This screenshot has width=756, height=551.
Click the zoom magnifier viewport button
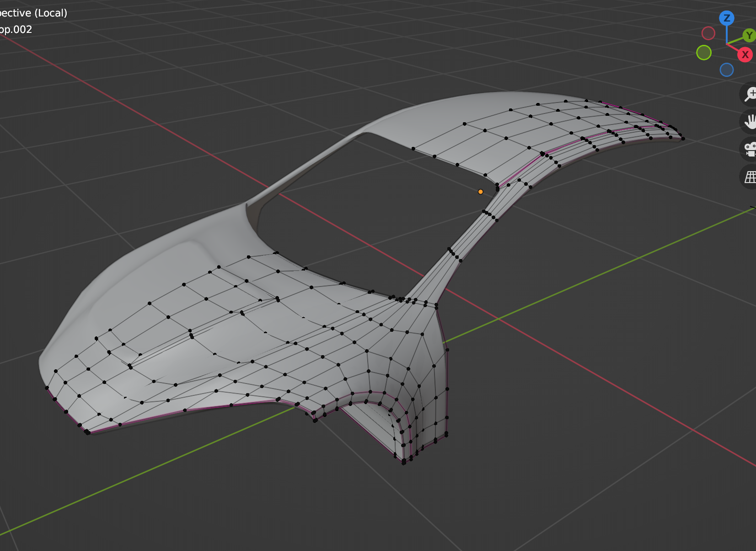coord(750,94)
